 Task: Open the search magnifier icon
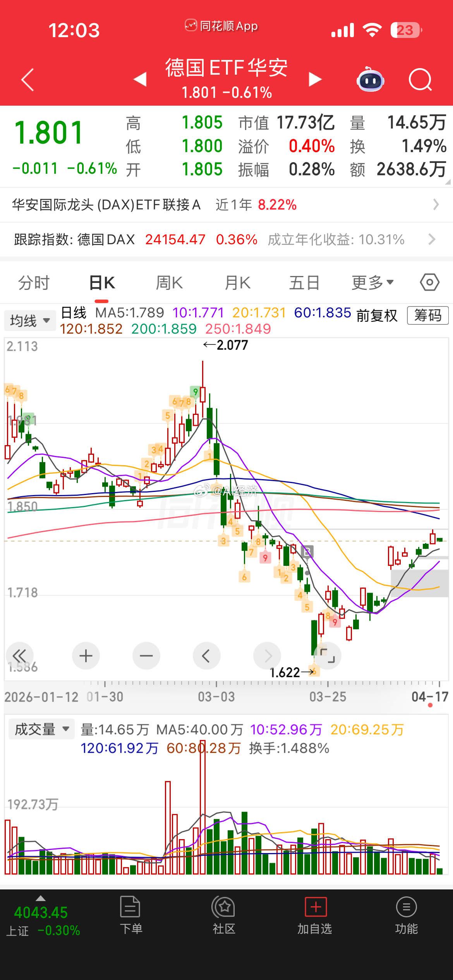pos(420,80)
